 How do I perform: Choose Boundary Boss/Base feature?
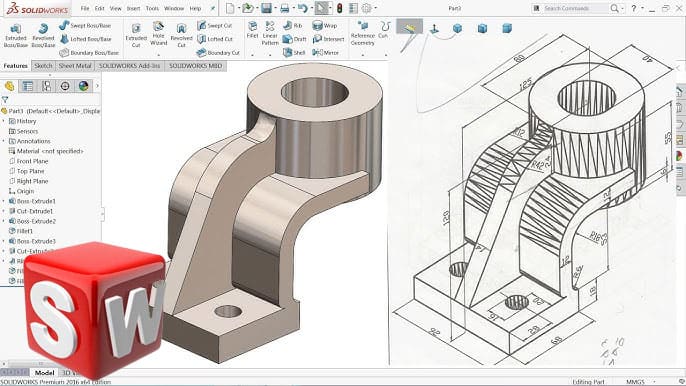pyautogui.click(x=89, y=53)
